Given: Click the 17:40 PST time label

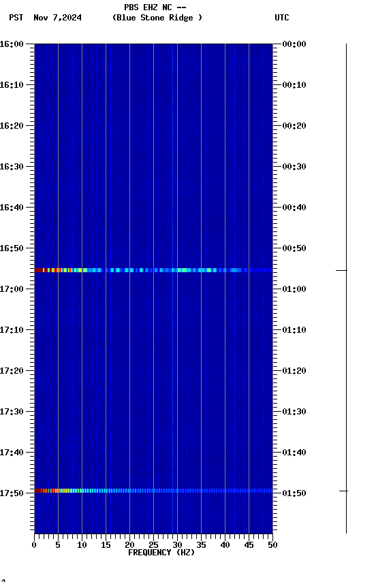Looking at the screenshot, I should coord(12,453).
